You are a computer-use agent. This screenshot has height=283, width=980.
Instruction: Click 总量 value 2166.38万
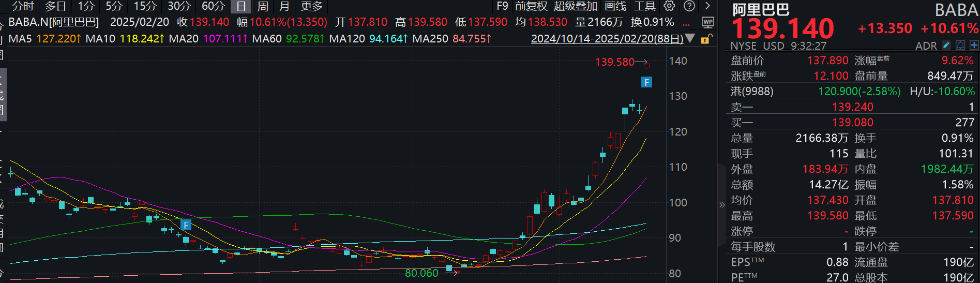(x=822, y=138)
